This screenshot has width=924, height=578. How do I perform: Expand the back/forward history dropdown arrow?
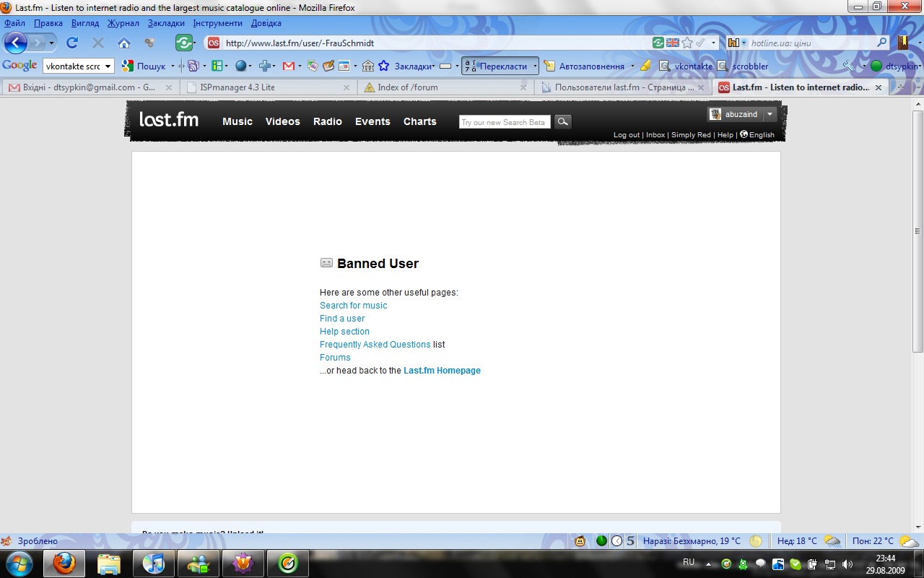click(x=51, y=43)
